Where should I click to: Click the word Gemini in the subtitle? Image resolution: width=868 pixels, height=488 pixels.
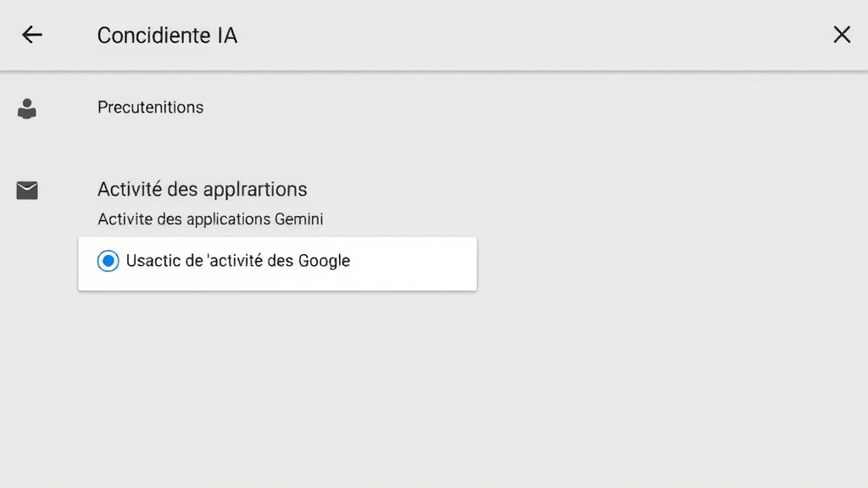coord(298,219)
